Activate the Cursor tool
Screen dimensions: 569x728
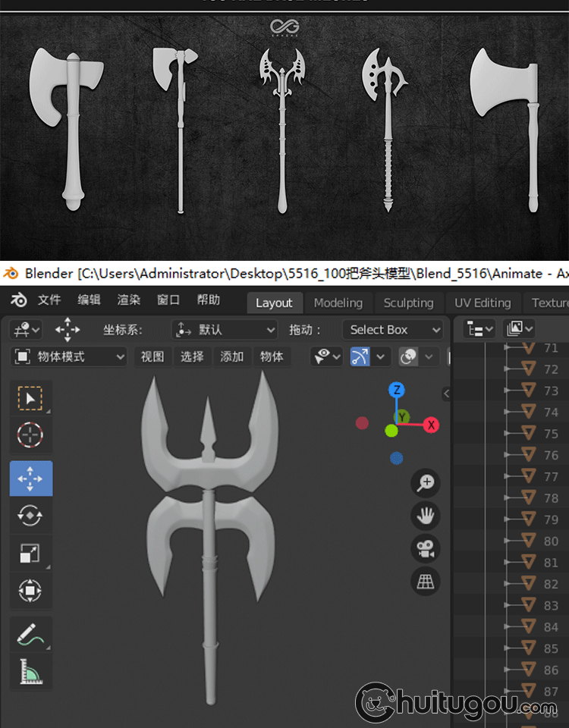click(30, 436)
